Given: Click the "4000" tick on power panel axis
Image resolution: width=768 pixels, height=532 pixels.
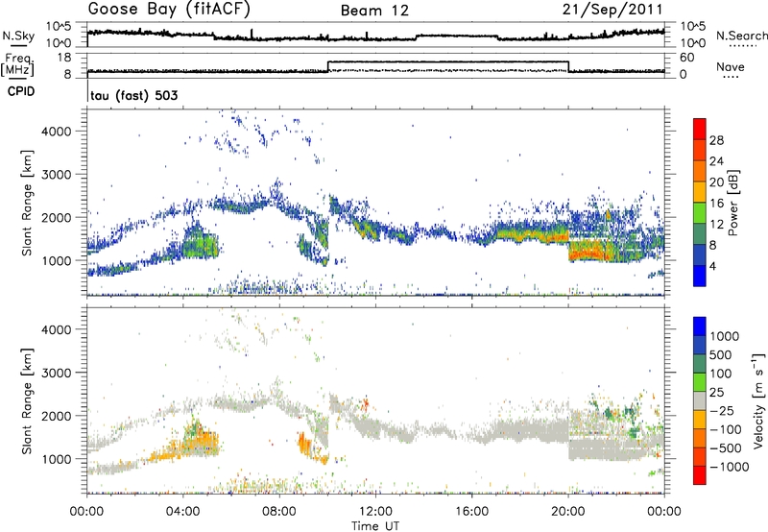Looking at the screenshot, I should point(57,132).
